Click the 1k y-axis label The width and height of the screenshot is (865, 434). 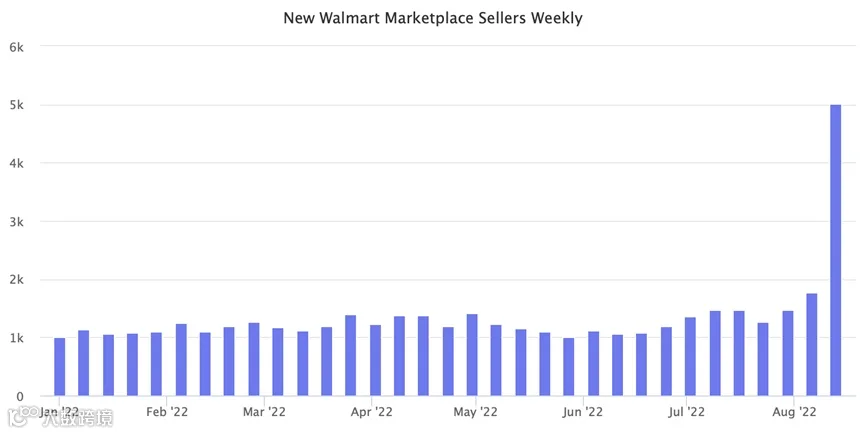click(x=17, y=337)
